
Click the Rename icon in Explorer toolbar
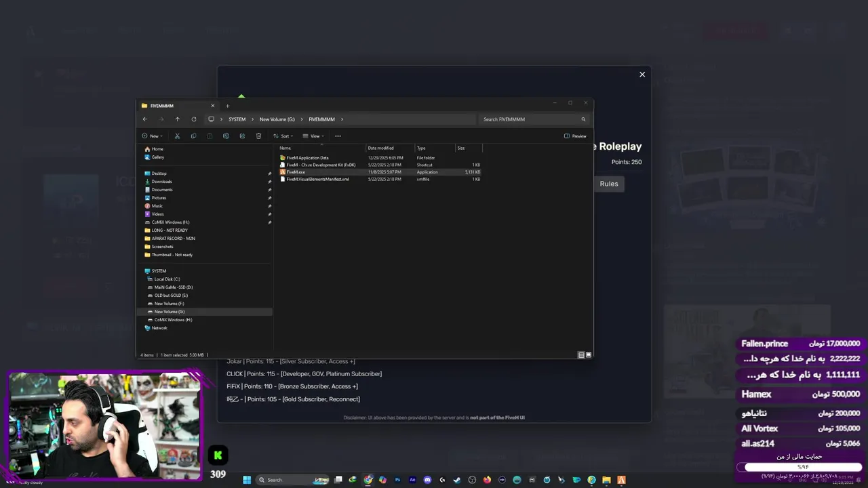click(226, 136)
